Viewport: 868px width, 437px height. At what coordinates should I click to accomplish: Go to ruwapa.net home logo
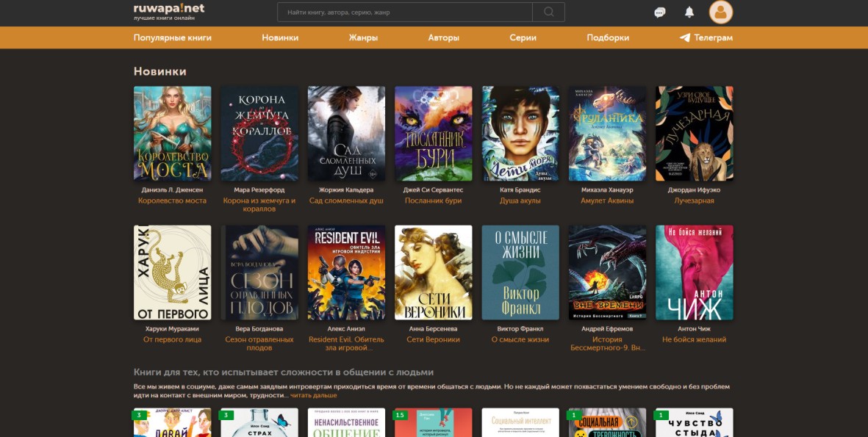tap(169, 11)
